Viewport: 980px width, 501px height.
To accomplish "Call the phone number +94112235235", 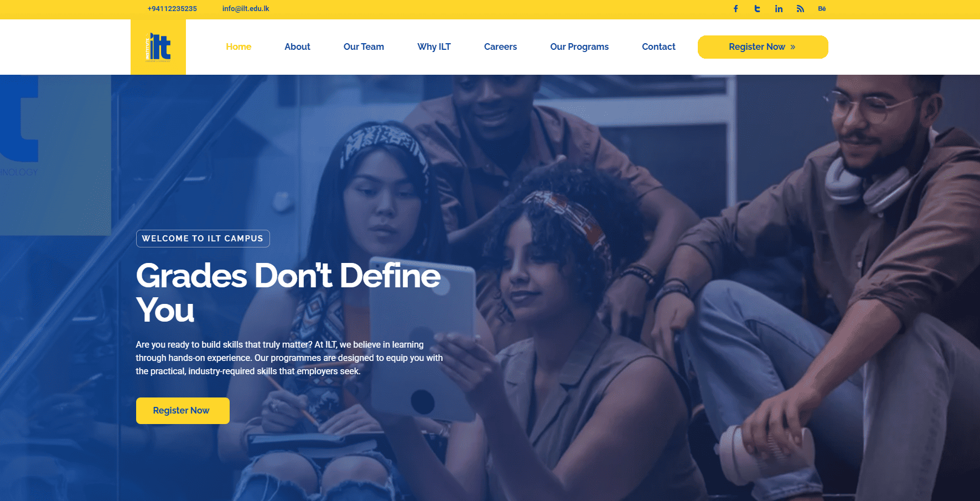I will click(x=172, y=9).
